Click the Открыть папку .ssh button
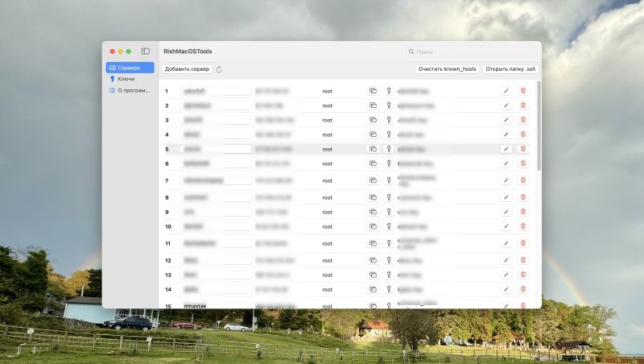 pos(510,69)
